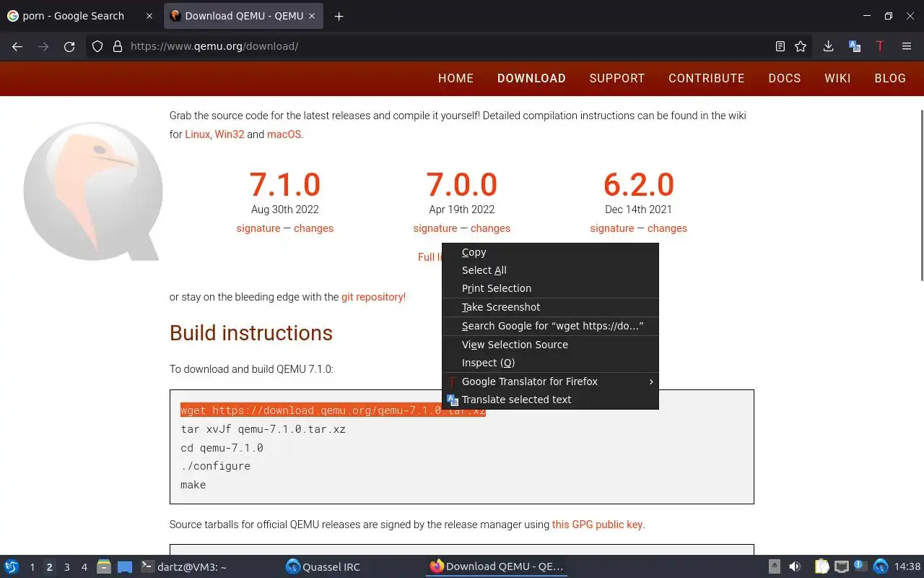This screenshot has width=924, height=578.
Task: Choose Copy from the context menu
Action: click(550, 252)
